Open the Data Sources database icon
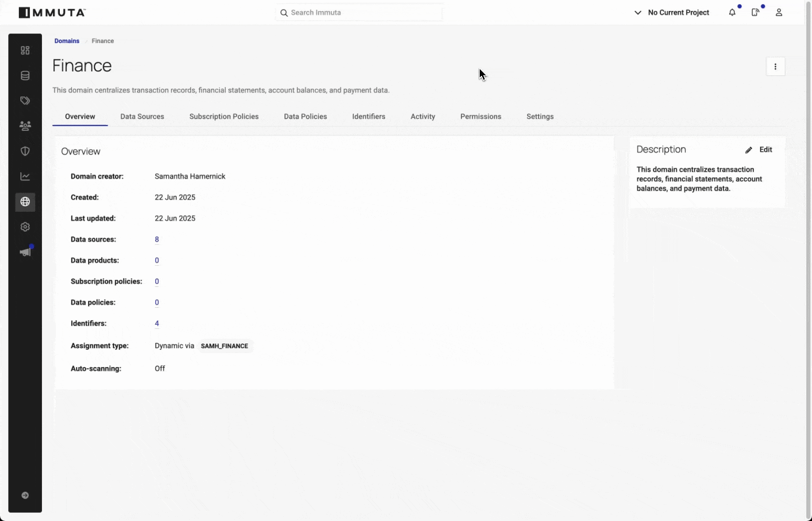Image resolution: width=812 pixels, height=521 pixels. coord(25,76)
